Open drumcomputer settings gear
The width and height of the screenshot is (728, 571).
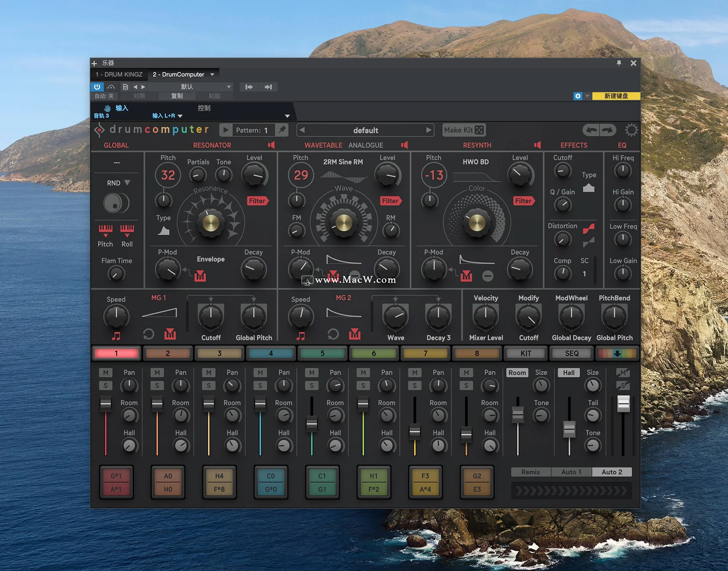(x=631, y=130)
